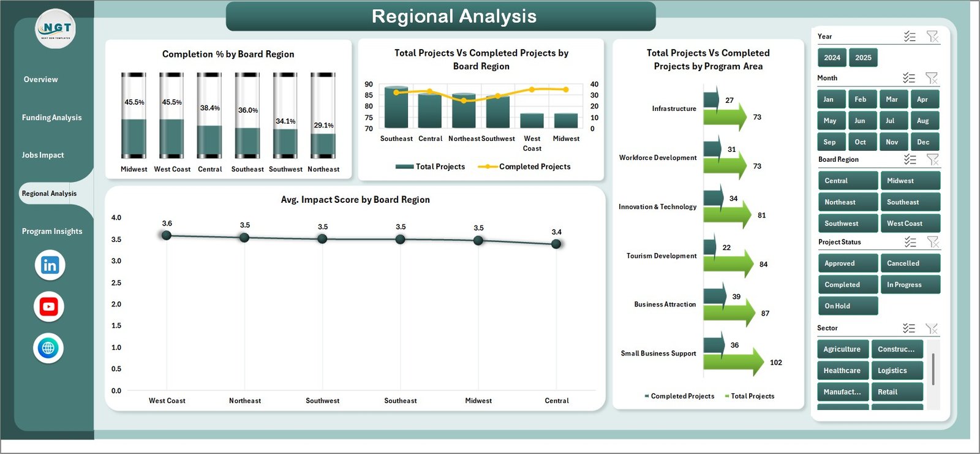Click Completed Projects legend in Board Region chart
This screenshot has width=980, height=454.
pyautogui.click(x=524, y=167)
